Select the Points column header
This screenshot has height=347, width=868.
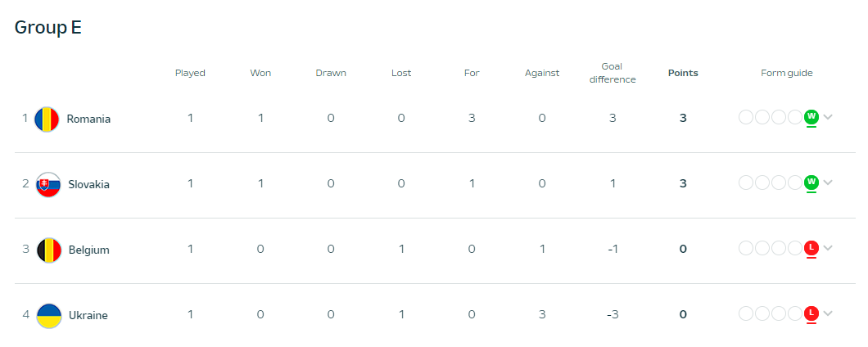click(x=683, y=73)
